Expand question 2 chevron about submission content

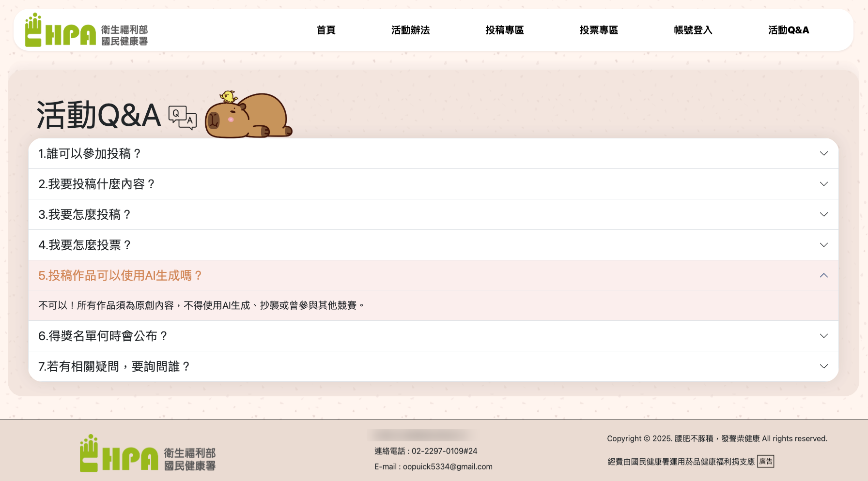coord(823,184)
